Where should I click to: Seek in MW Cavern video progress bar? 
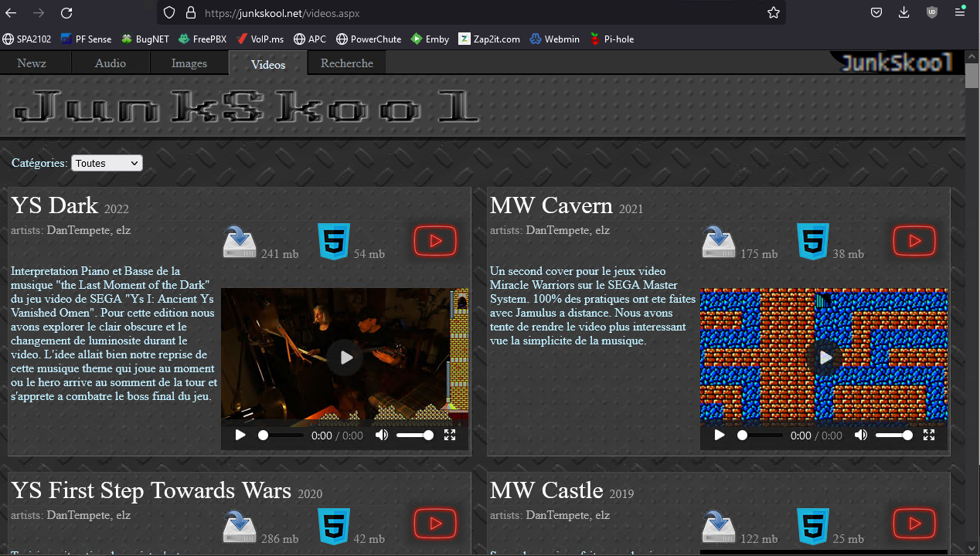(x=761, y=436)
